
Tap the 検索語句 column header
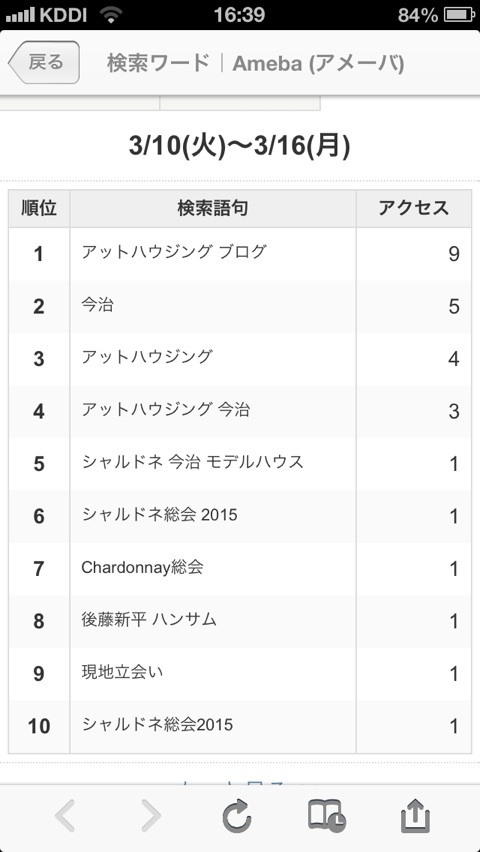(213, 208)
